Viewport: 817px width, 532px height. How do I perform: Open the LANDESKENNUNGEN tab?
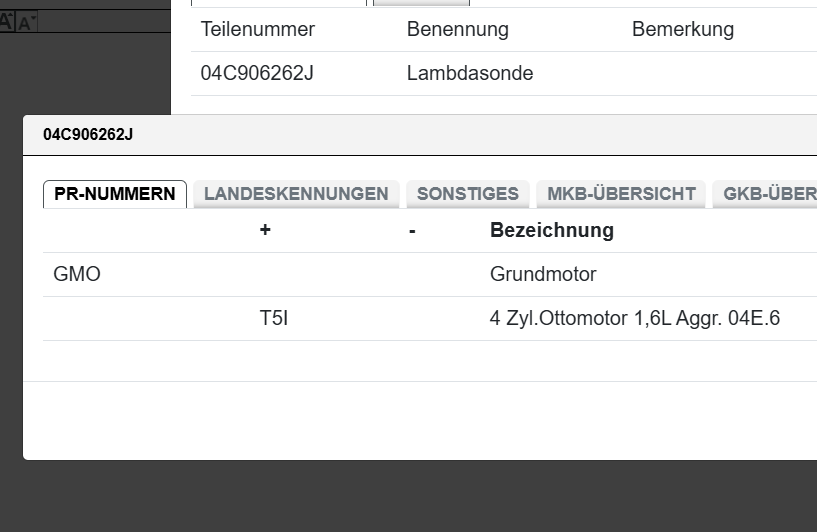coord(296,194)
